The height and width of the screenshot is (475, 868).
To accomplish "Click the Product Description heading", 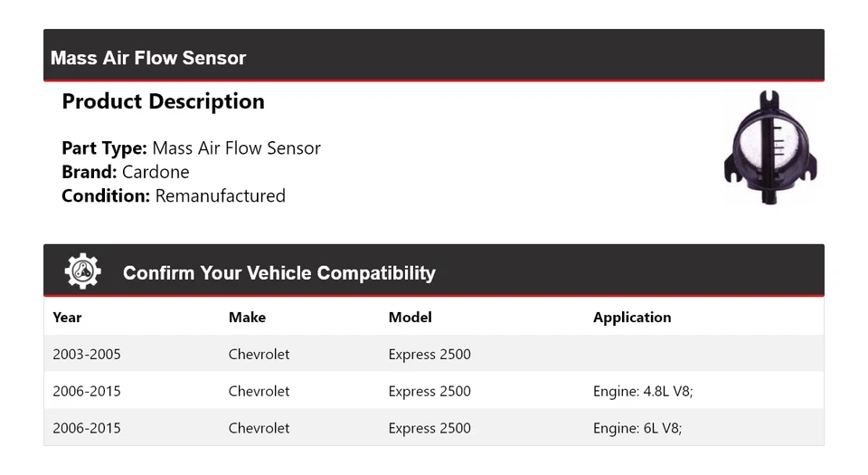I will tap(163, 101).
